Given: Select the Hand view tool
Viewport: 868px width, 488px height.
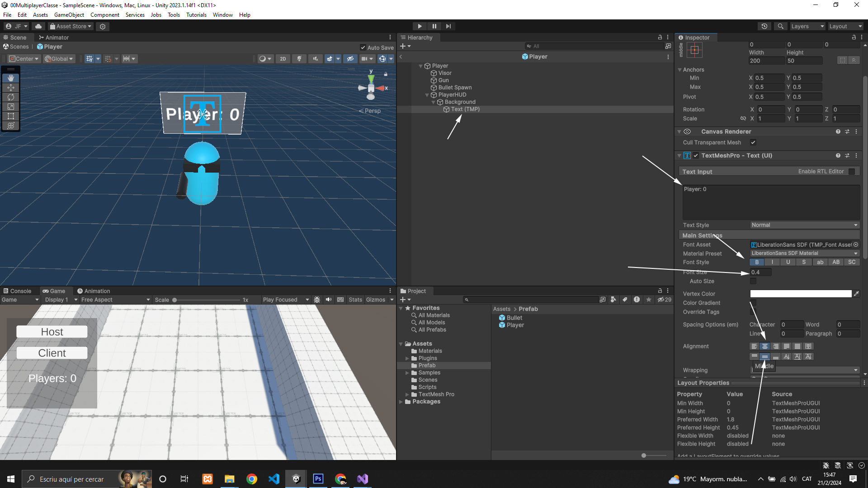Looking at the screenshot, I should click(11, 78).
